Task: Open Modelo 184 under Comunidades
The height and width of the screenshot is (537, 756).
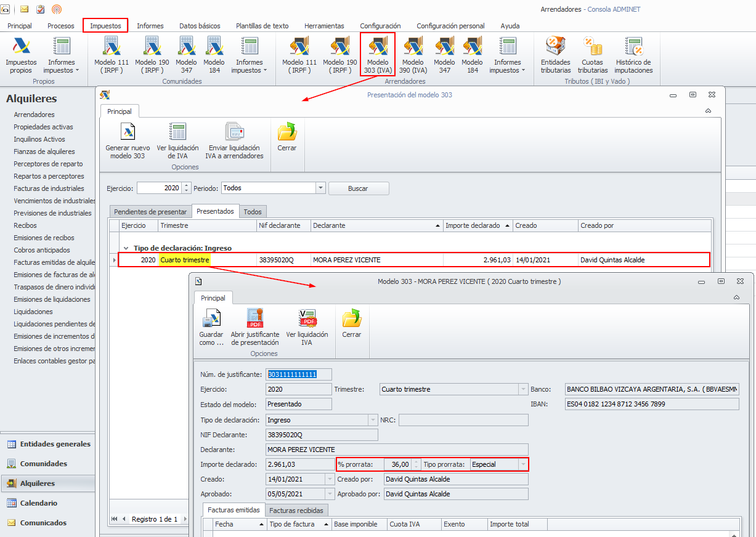Action: (x=214, y=55)
